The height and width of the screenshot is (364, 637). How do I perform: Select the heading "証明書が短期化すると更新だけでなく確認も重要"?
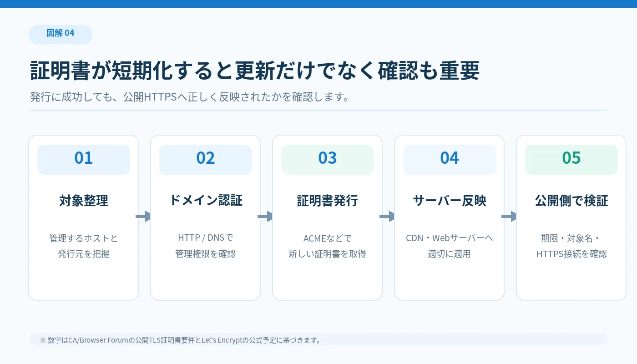point(255,71)
